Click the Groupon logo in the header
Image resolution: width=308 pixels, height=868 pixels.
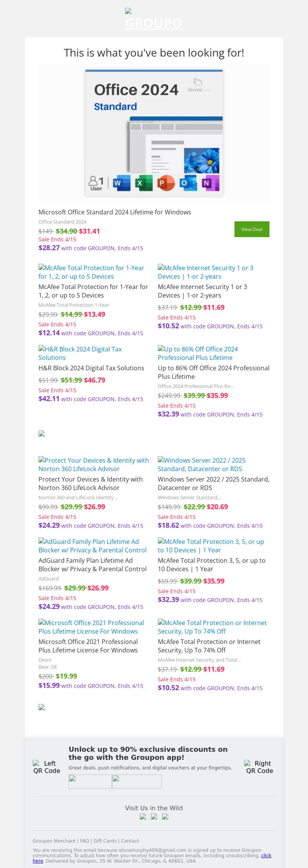click(154, 19)
